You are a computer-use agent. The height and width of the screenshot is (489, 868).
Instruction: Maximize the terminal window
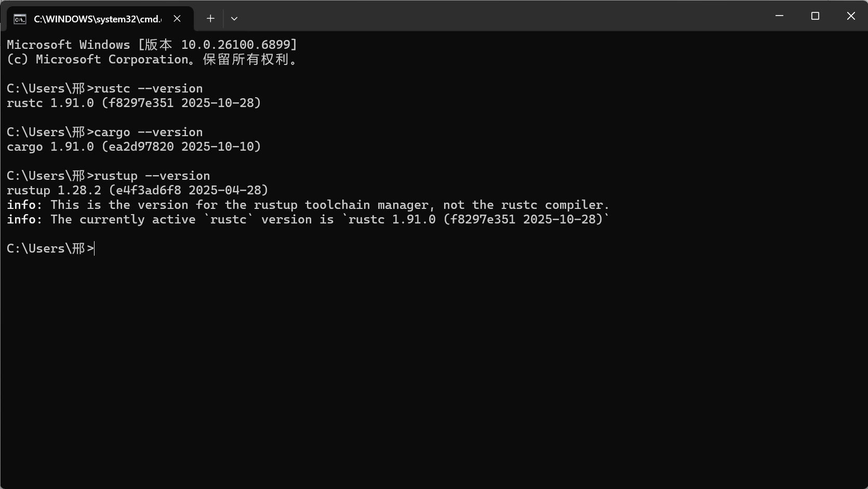click(x=815, y=16)
